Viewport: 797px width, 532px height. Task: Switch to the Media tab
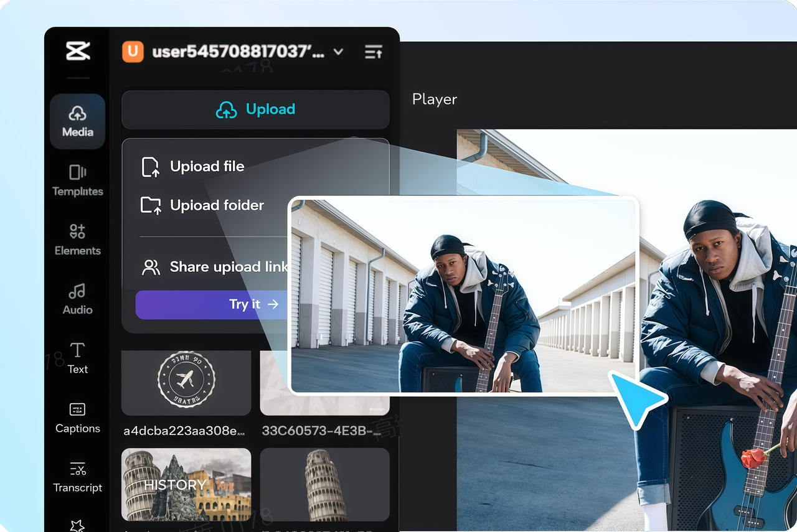pos(77,121)
